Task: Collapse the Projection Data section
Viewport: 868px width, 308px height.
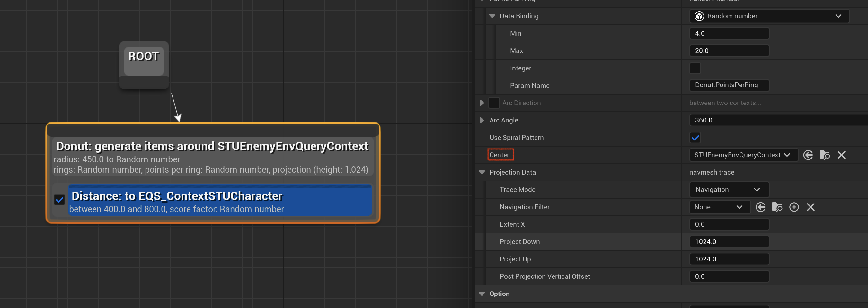Action: coord(482,172)
